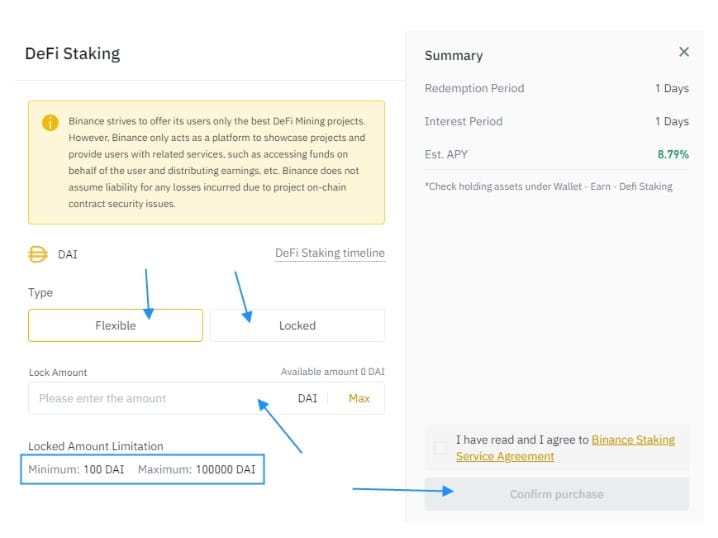Tick the service agreement checkbox
The image size is (718, 538).
click(x=440, y=448)
